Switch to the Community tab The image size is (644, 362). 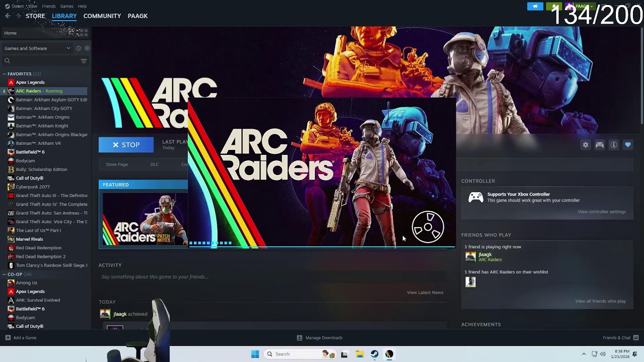pyautogui.click(x=102, y=16)
